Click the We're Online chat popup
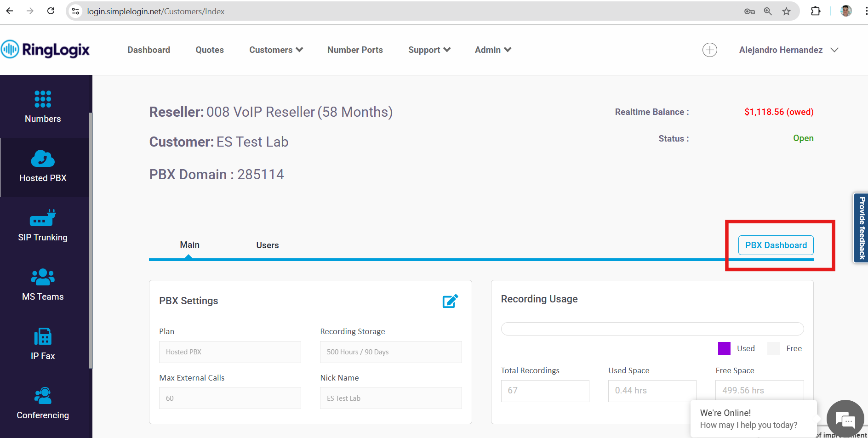Viewport: 868px width, 438px height. tap(754, 419)
